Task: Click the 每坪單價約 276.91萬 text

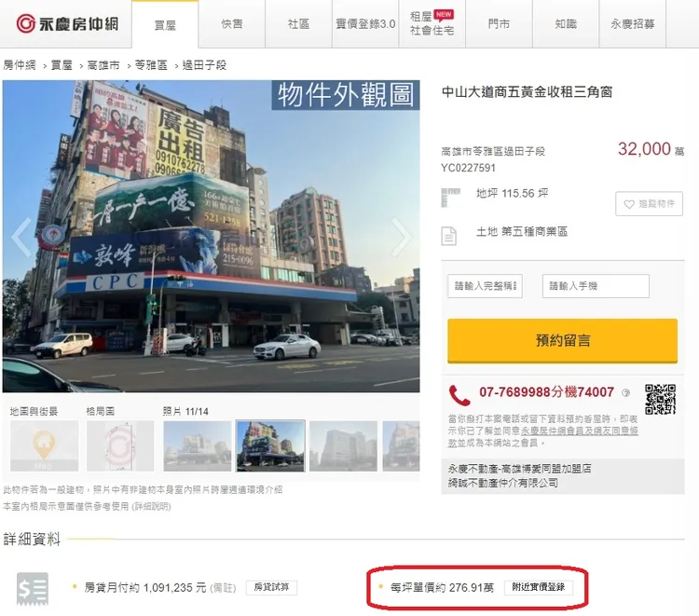Action: coord(442,588)
